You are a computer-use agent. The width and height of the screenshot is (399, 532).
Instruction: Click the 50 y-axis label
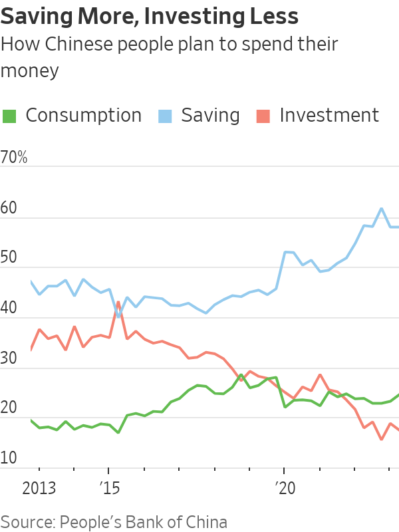pyautogui.click(x=9, y=258)
